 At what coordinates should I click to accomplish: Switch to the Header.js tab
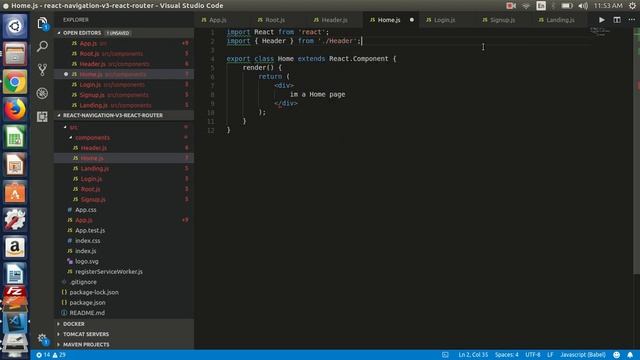tap(335, 20)
